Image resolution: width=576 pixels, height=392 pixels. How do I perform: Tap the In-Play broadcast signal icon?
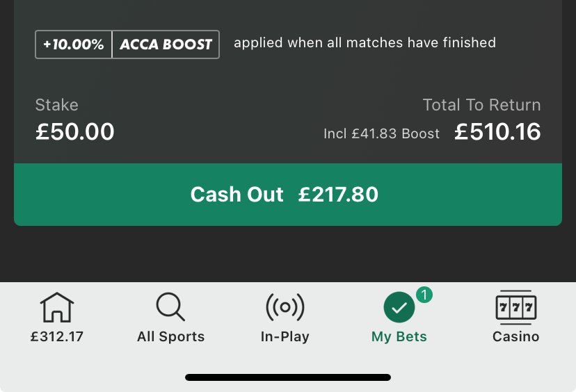(285, 307)
